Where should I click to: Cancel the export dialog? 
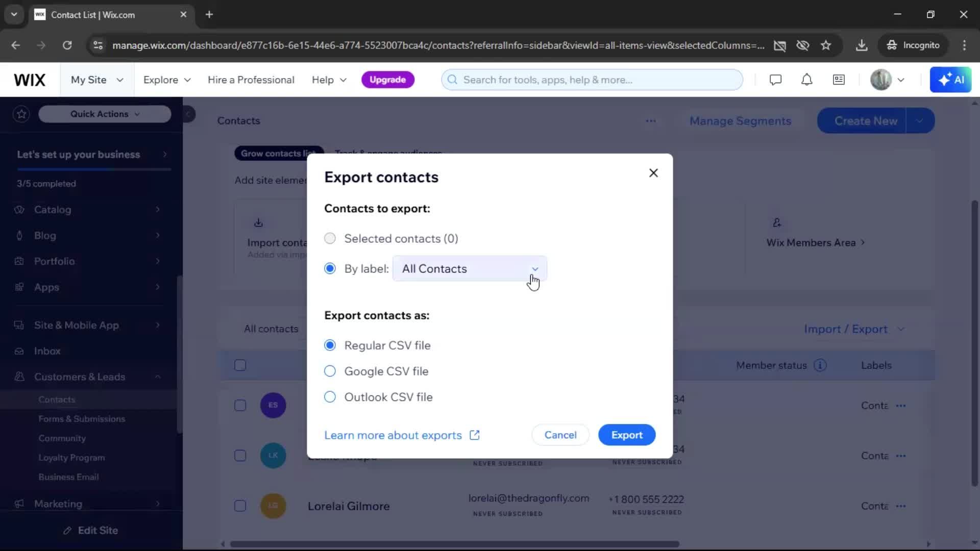coord(560,435)
